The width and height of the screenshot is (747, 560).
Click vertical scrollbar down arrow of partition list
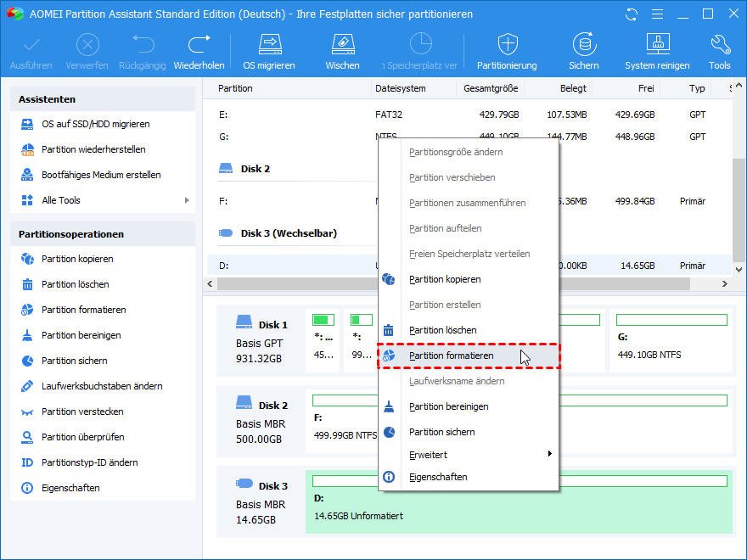coord(739,270)
